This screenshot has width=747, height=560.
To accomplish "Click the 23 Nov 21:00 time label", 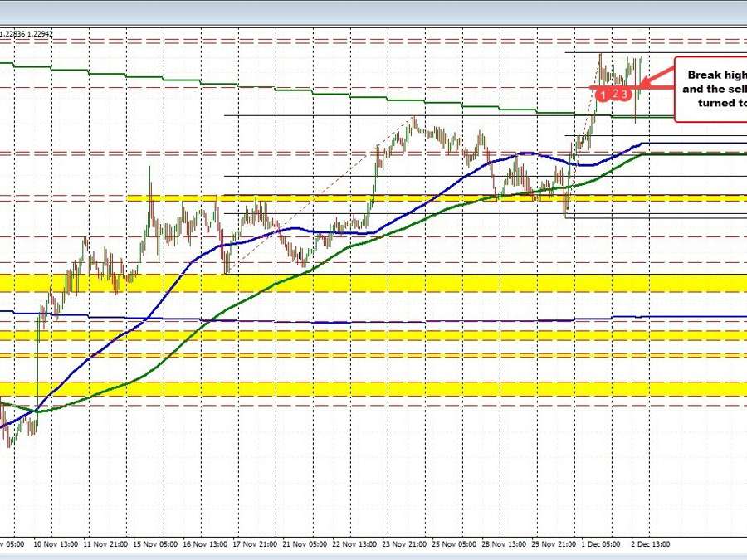I will (x=408, y=544).
